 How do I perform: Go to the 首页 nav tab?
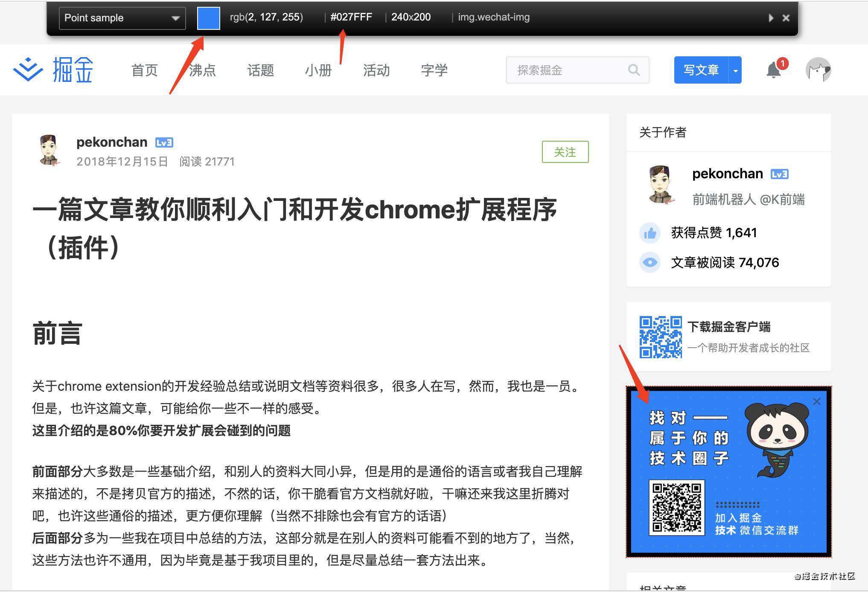[145, 70]
